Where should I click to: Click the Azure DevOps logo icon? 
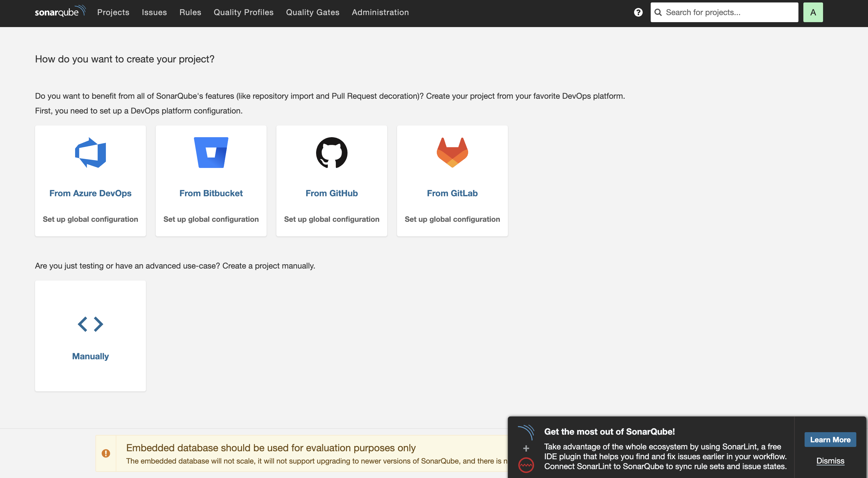(90, 153)
